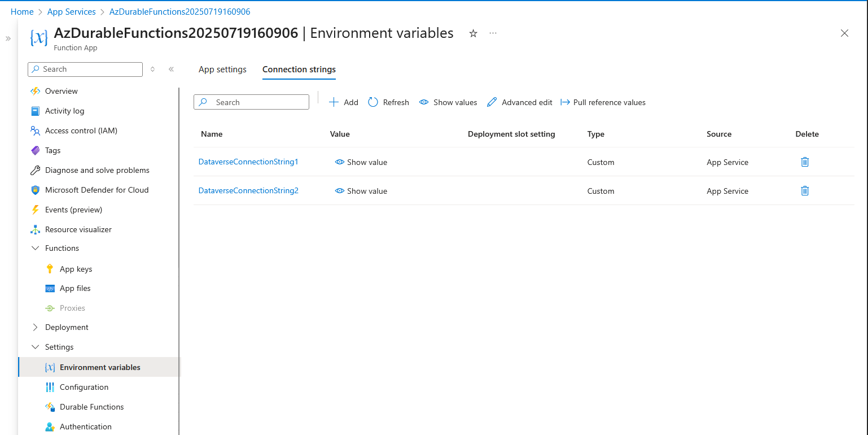Switch to the App settings tab

pyautogui.click(x=222, y=69)
